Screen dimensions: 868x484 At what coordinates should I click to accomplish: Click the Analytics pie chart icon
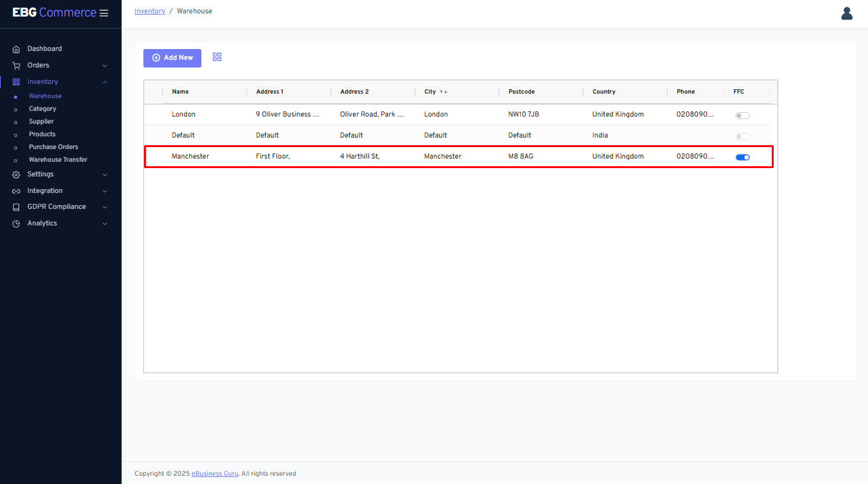coord(17,224)
